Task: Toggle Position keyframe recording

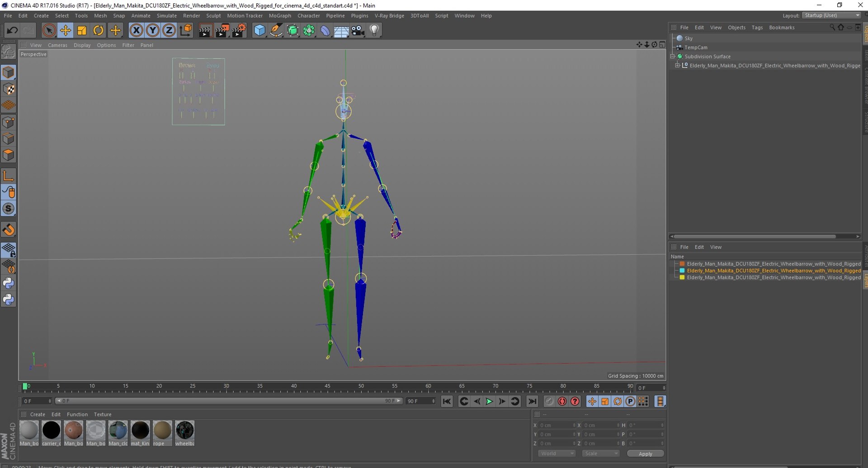Action: click(592, 401)
